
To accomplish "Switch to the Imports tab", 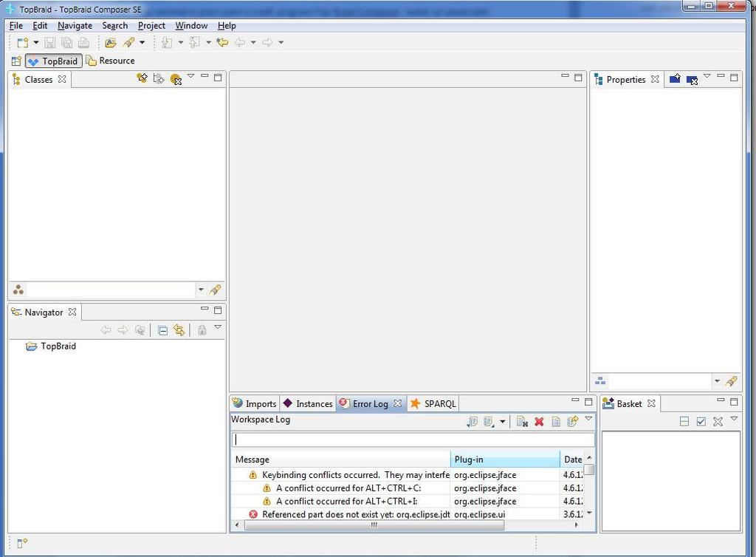I will point(255,403).
